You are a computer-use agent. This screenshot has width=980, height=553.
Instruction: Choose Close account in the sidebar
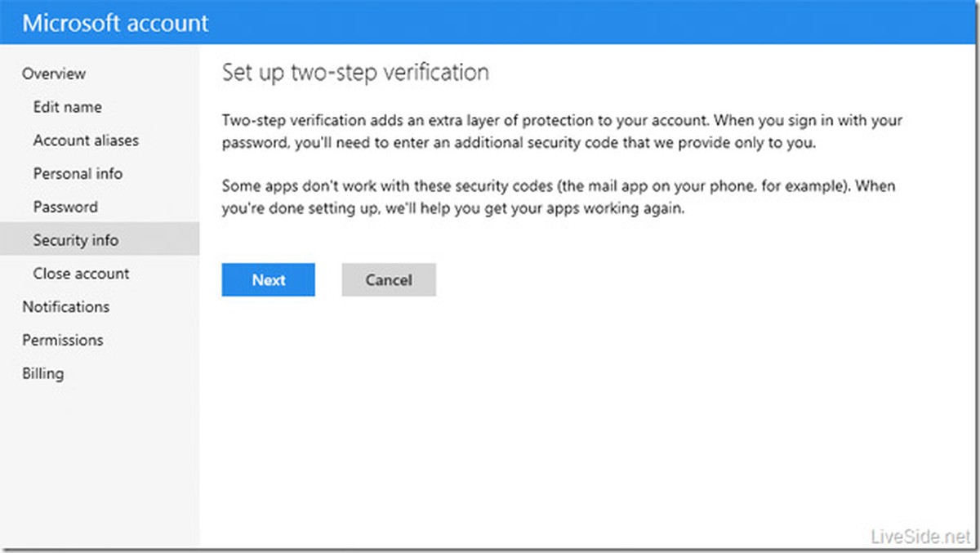point(81,274)
